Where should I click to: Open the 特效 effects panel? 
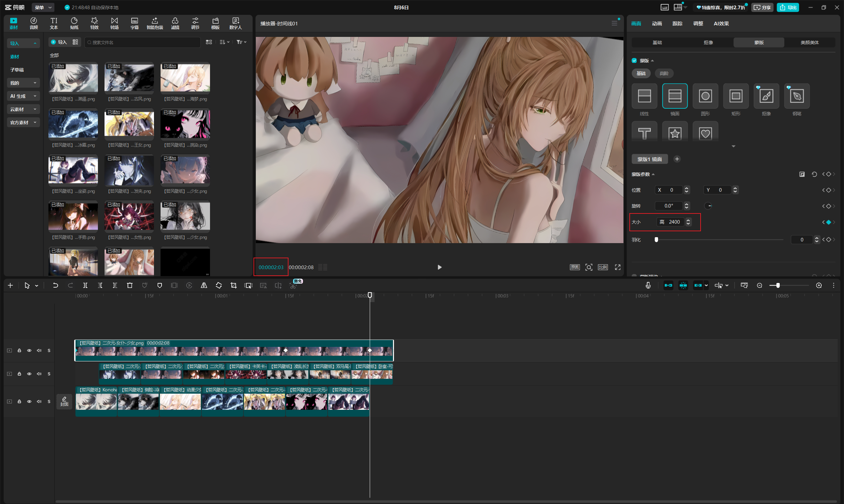[x=94, y=23]
